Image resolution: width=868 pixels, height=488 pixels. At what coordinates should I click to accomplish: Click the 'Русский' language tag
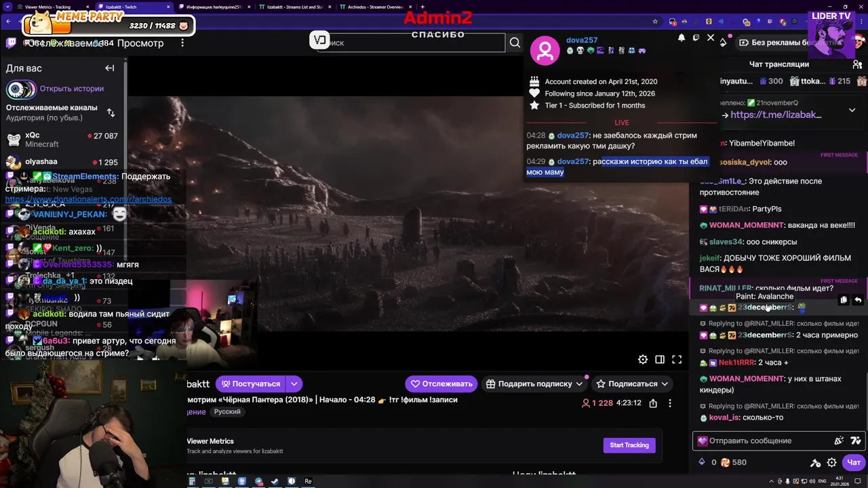click(x=227, y=412)
